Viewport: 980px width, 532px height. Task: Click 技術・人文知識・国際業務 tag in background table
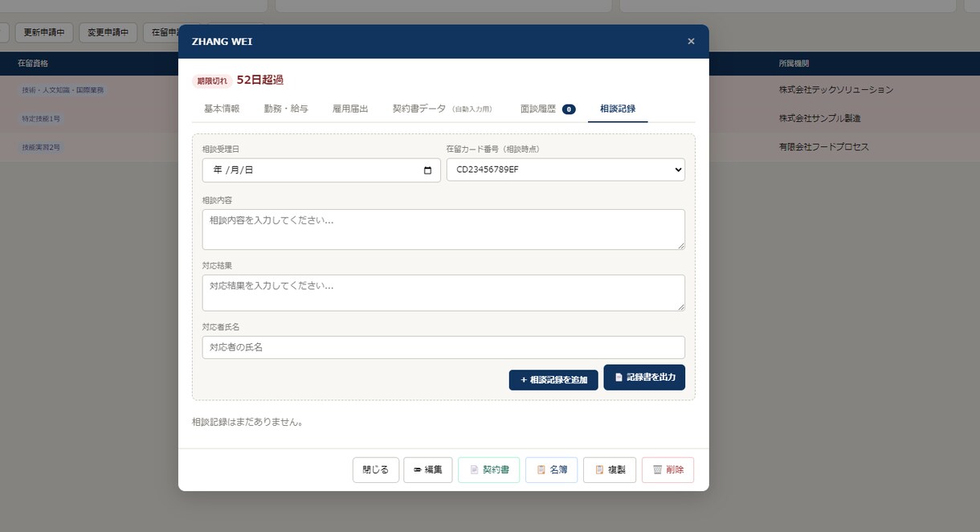[63, 90]
